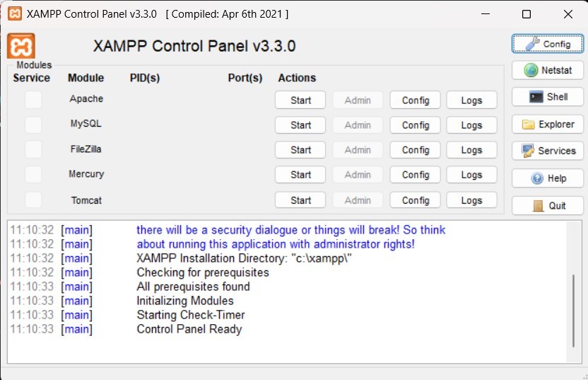
Task: Open Explorer via the folder icon
Action: [548, 124]
